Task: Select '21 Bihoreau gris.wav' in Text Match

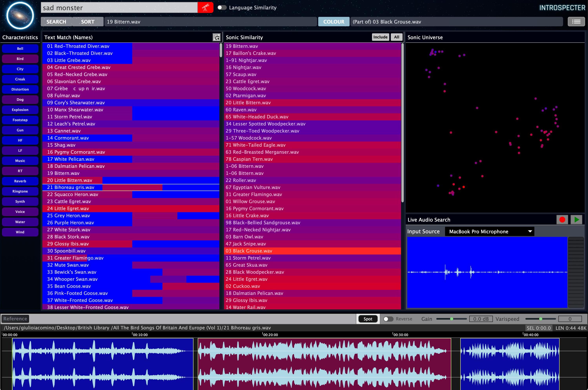Action: [131, 187]
